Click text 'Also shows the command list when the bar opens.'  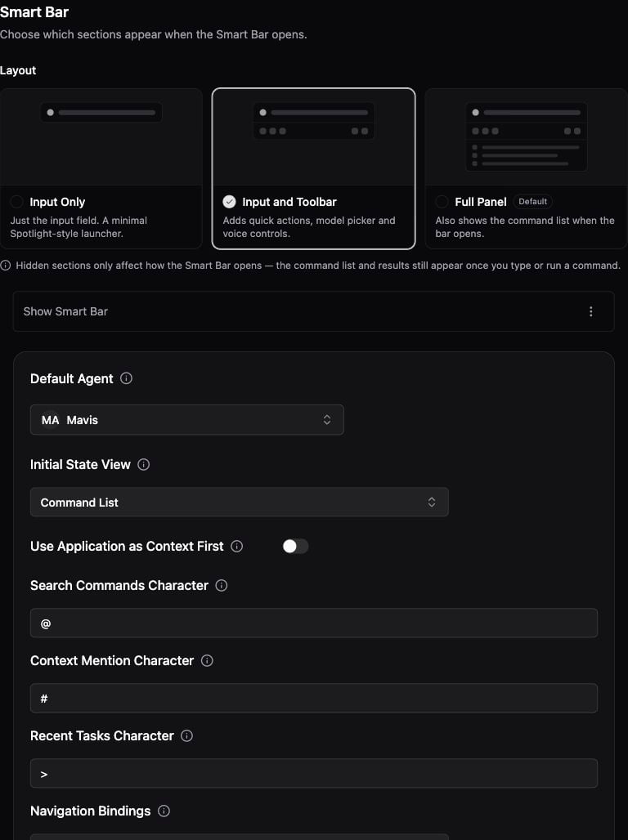pyautogui.click(x=525, y=226)
